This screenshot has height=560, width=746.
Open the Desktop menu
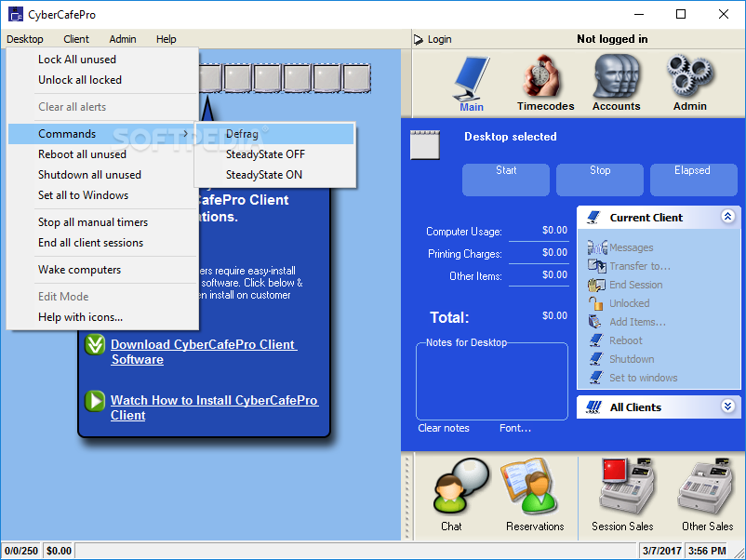(x=25, y=39)
